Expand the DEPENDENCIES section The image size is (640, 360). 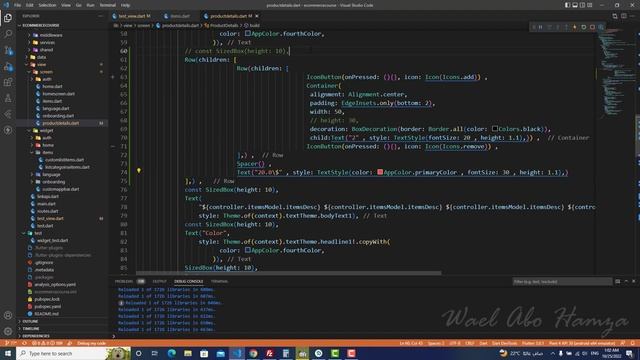click(36, 336)
